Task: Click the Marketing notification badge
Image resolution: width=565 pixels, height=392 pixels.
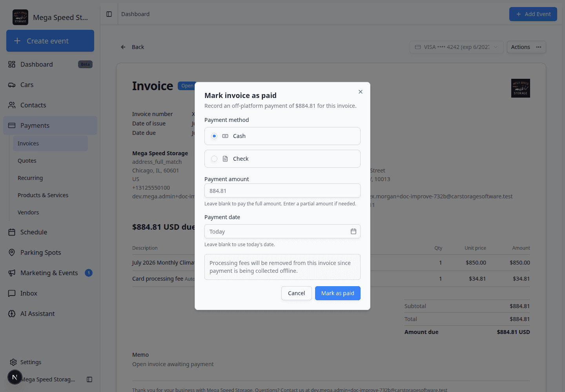Action: click(89, 273)
